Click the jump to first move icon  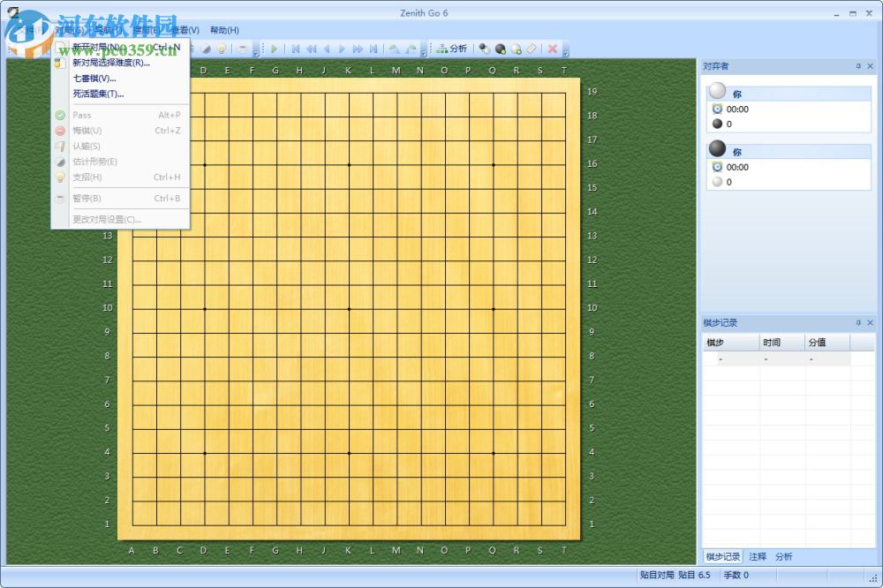[296, 49]
